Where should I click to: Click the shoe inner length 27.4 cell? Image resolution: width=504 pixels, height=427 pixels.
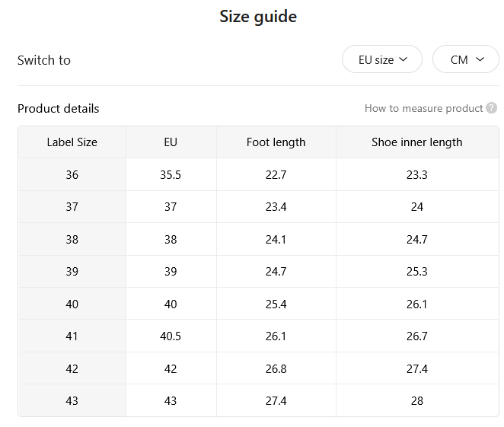pos(417,368)
